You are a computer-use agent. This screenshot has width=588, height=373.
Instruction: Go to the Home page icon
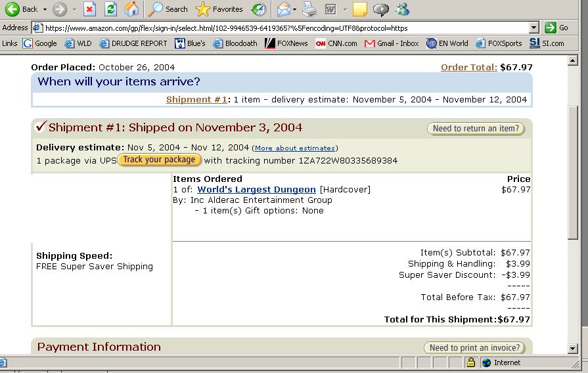[x=131, y=9]
